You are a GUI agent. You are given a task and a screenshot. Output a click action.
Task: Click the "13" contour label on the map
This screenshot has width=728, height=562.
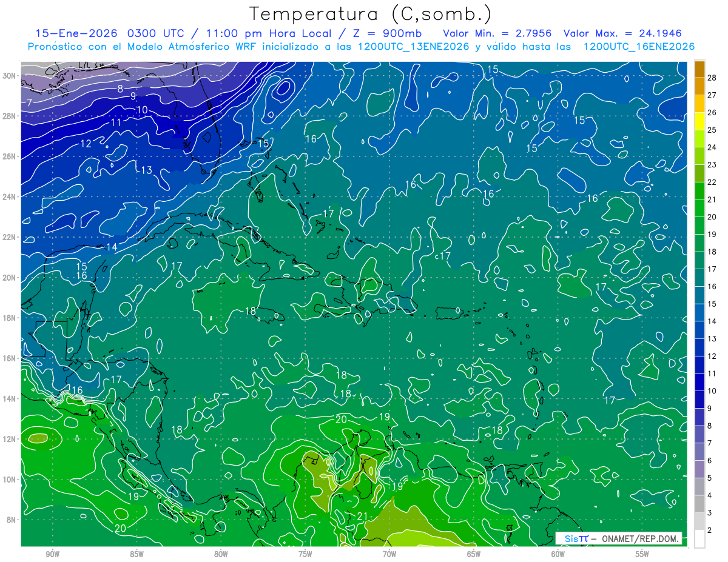147,170
